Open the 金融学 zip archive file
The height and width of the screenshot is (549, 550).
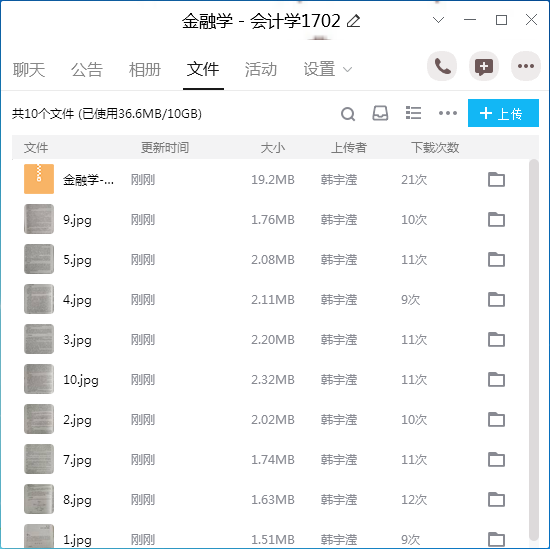click(x=88, y=180)
